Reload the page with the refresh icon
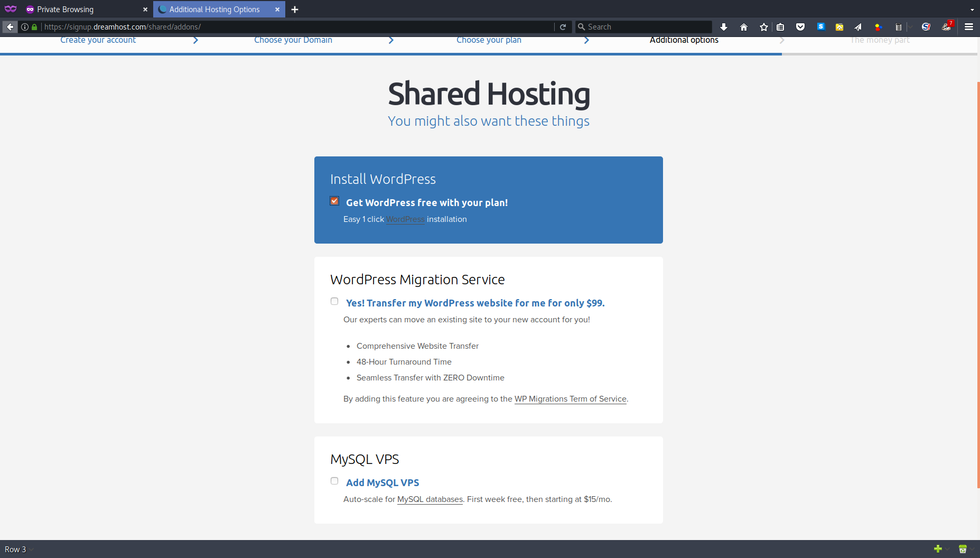This screenshot has height=558, width=980. [x=563, y=27]
